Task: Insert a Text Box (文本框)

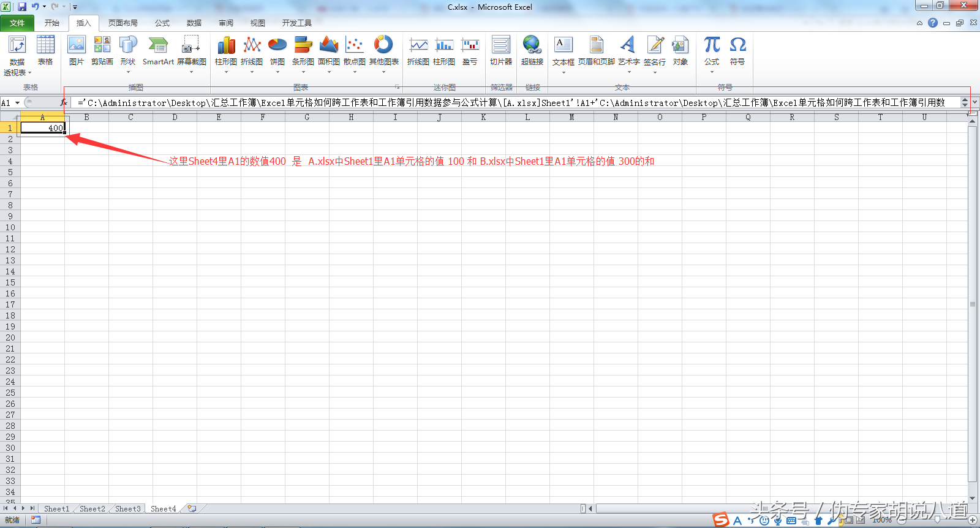Action: [x=563, y=54]
